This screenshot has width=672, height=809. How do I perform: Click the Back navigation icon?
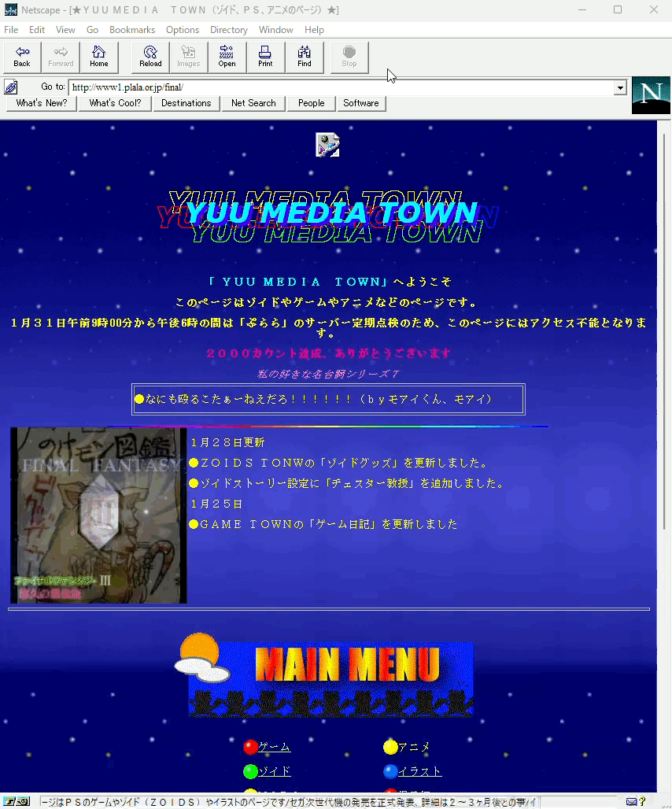pos(20,57)
